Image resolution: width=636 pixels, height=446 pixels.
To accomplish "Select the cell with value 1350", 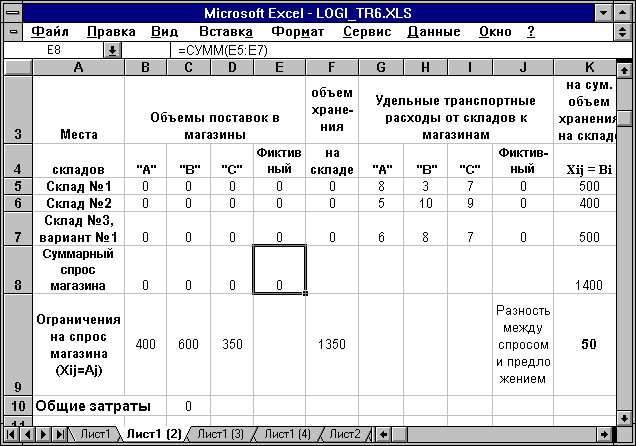I will coord(332,345).
